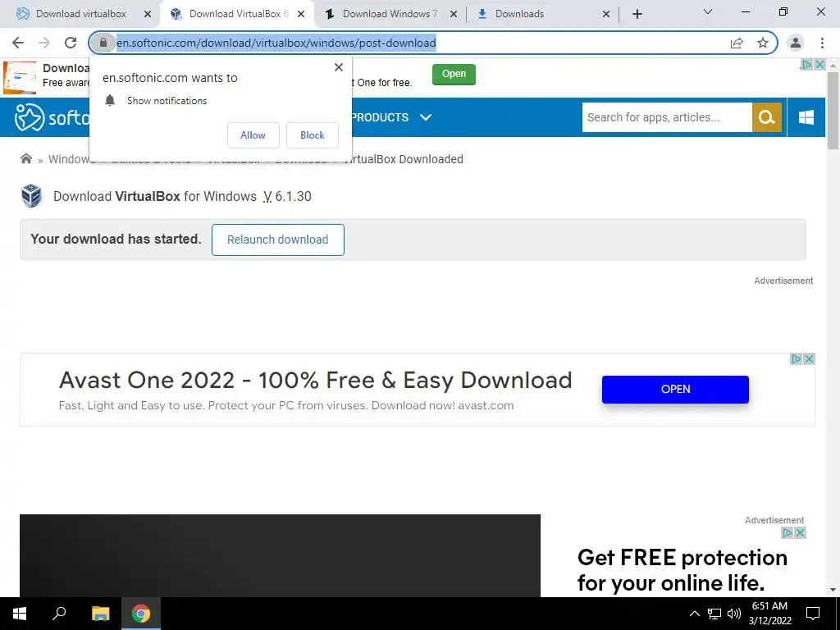Click the AdChoices icon on the top banner
Image resolution: width=840 pixels, height=630 pixels.
(807, 64)
